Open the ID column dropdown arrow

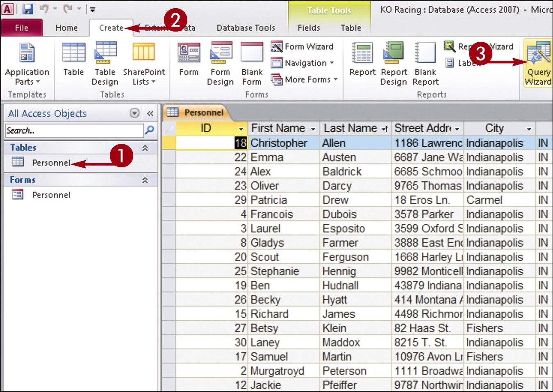[241, 129]
